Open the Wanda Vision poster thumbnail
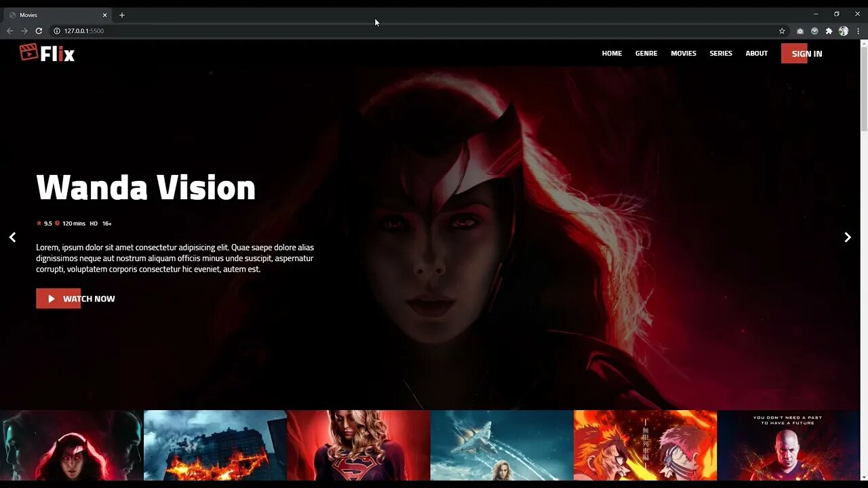 tap(71, 445)
